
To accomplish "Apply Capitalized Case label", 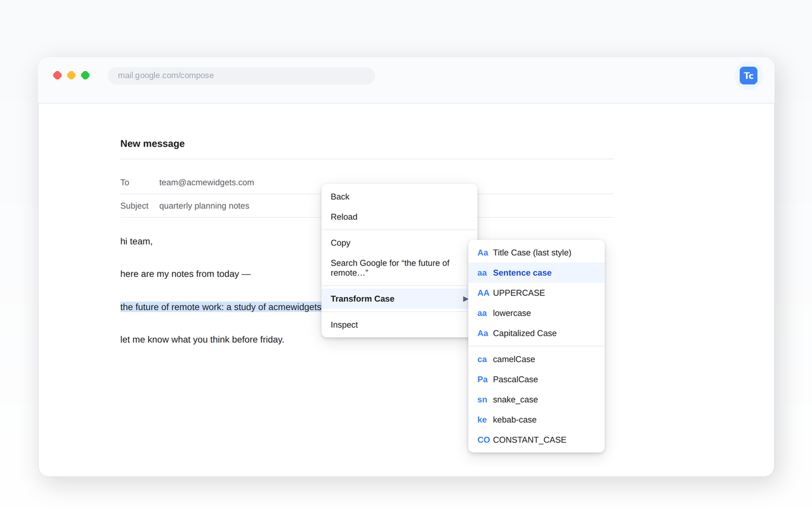I will click(525, 333).
